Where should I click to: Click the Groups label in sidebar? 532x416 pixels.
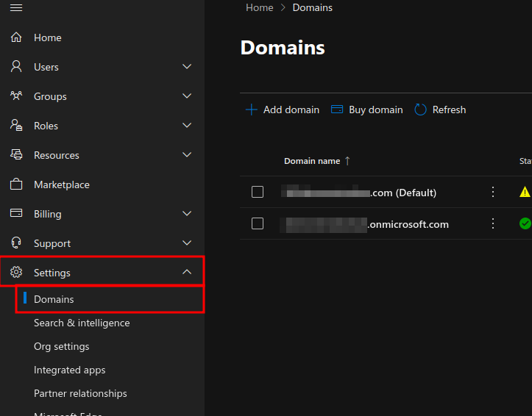pyautogui.click(x=50, y=96)
